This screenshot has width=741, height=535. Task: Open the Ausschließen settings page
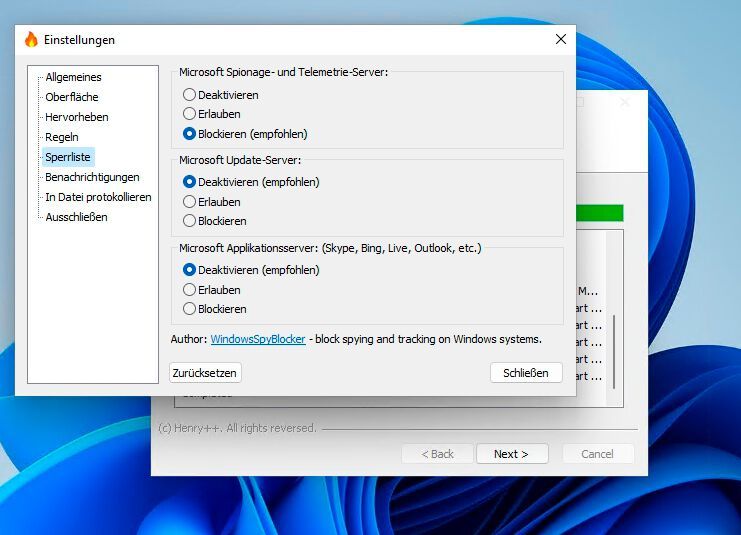tap(77, 217)
